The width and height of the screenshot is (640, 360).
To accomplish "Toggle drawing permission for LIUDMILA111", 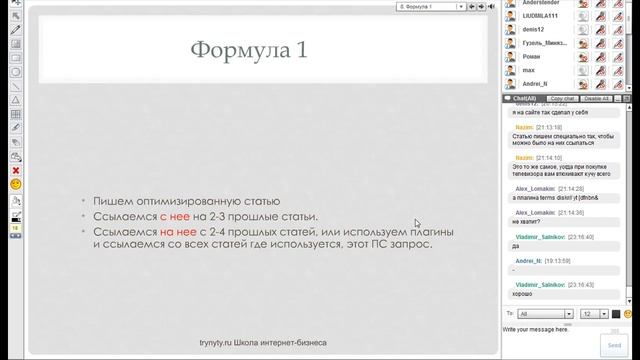I will pos(618,16).
